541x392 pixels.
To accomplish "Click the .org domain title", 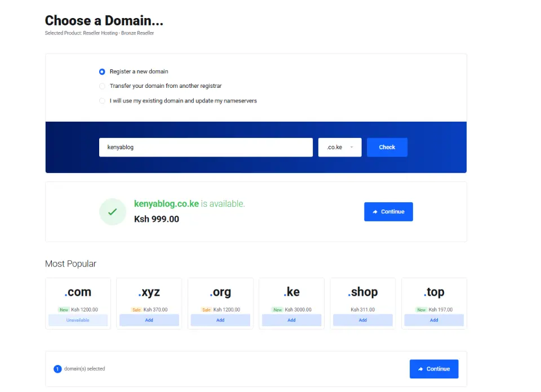I will (x=220, y=292).
